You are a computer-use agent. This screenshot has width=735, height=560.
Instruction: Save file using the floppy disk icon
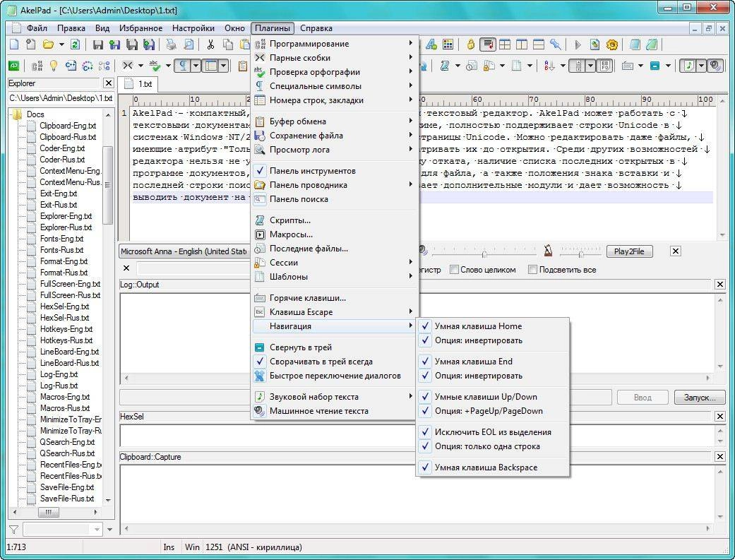coord(98,44)
